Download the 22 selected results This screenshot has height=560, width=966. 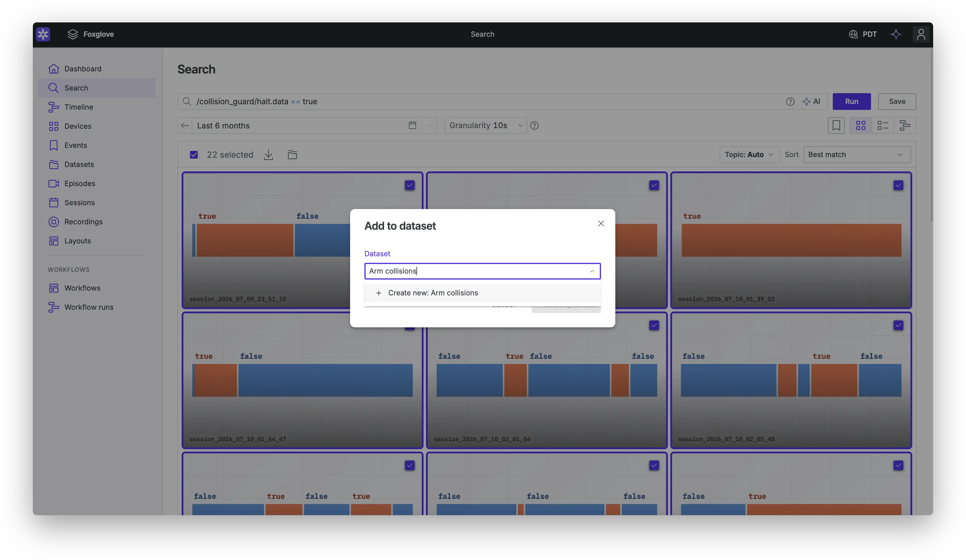point(268,155)
